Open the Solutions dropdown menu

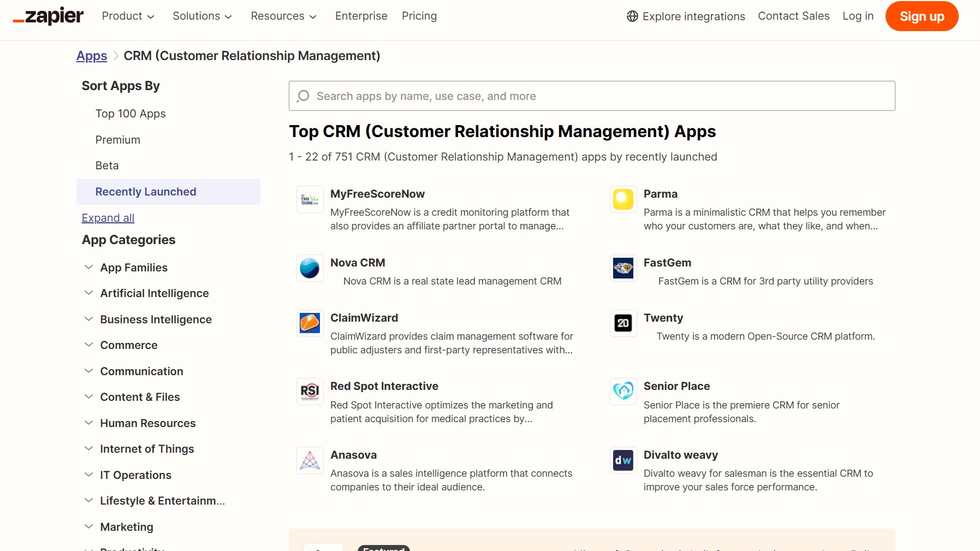(202, 16)
